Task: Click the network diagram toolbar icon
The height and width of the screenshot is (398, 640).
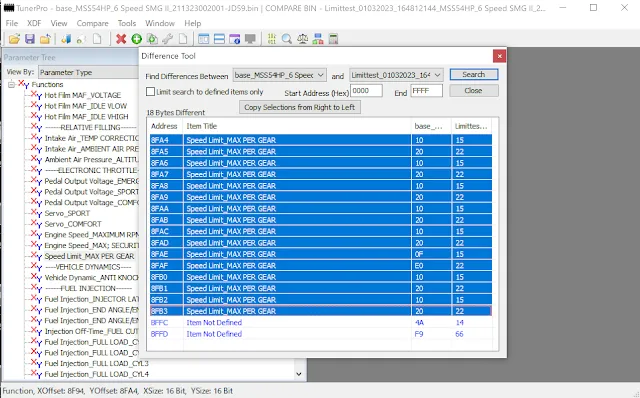Action: pos(318,39)
